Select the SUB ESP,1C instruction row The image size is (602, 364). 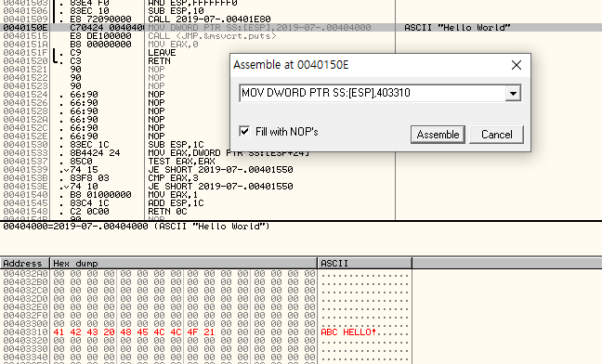point(176,145)
